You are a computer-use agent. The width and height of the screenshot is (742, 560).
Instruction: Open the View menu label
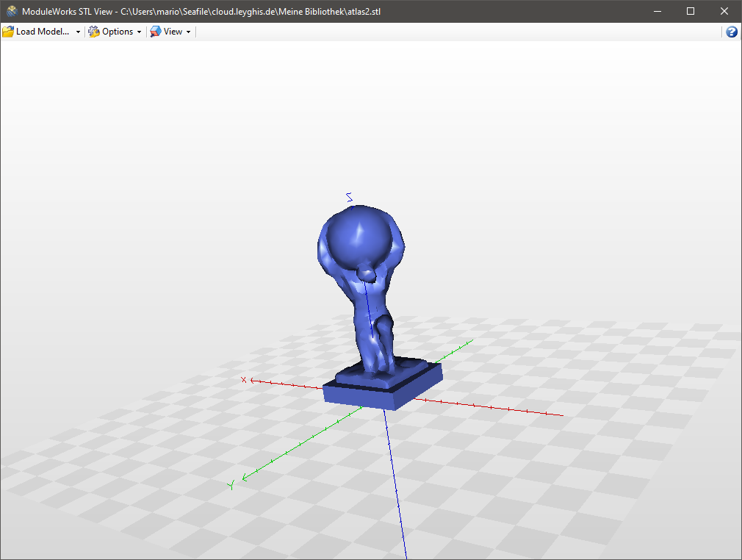[x=173, y=32]
